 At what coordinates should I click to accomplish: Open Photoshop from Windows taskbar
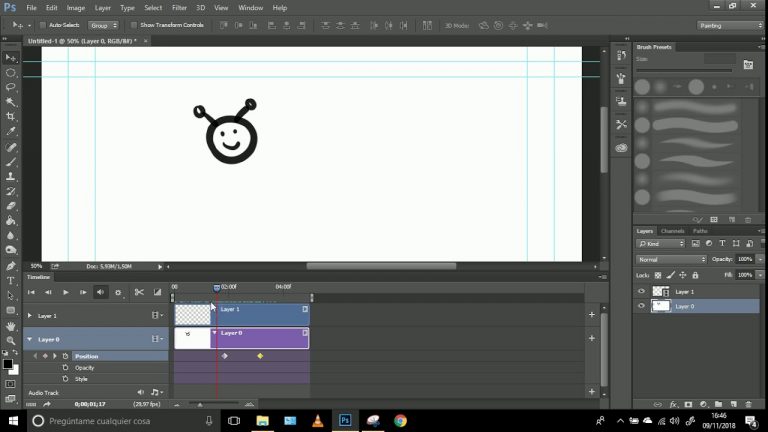pyautogui.click(x=345, y=420)
